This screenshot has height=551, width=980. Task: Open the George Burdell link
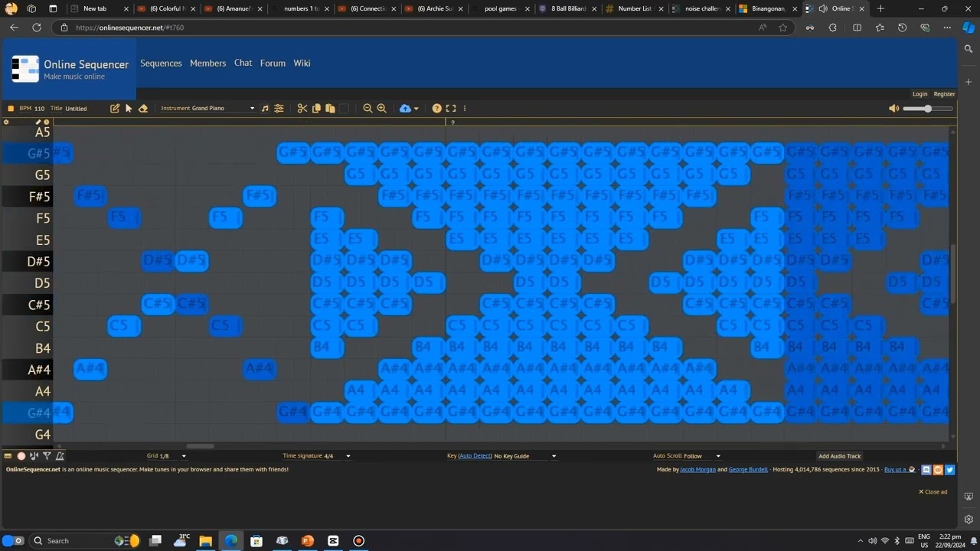coord(749,469)
